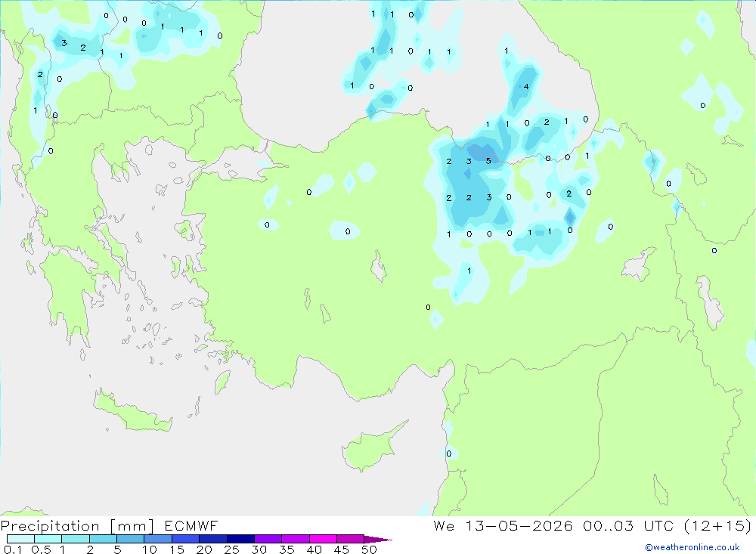Click the '20' legend scale label
The width and height of the screenshot is (756, 554).
tap(204, 549)
